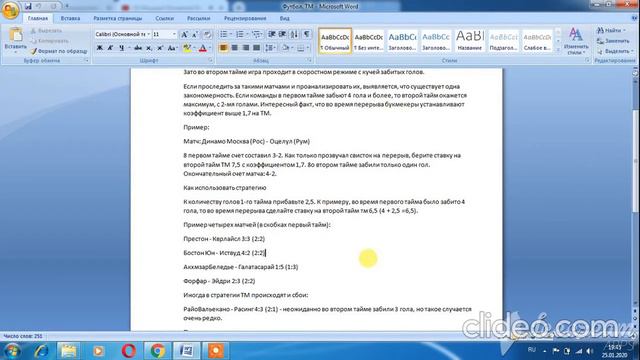
Task: Switch to the Разметка страницы tab
Action: click(118, 18)
